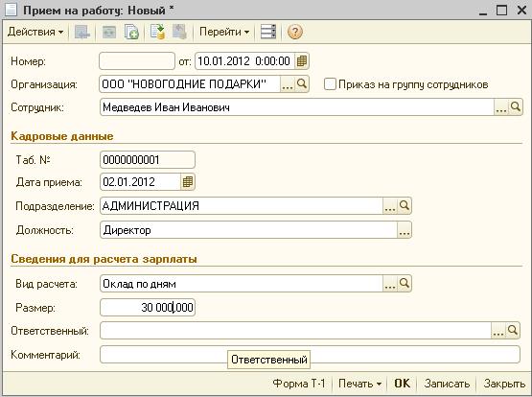Image resolution: width=532 pixels, height=397 pixels.
Task: Close window with title bar X
Action: coord(521,10)
